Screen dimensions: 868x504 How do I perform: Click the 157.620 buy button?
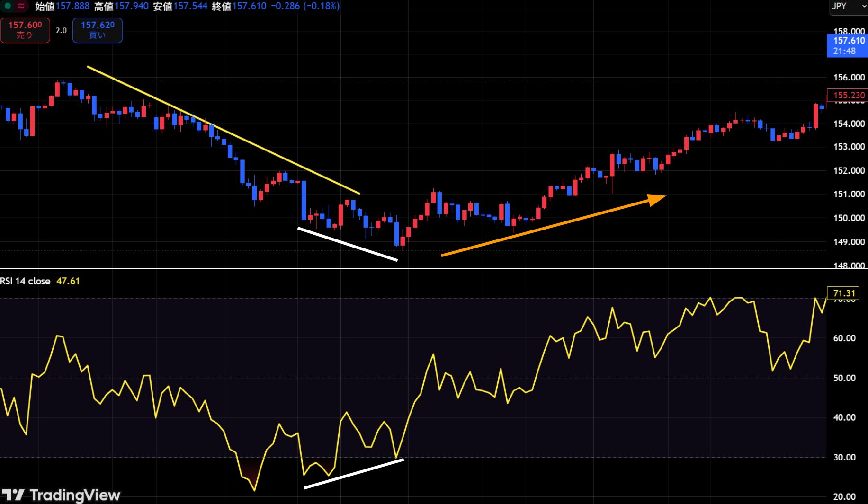98,30
